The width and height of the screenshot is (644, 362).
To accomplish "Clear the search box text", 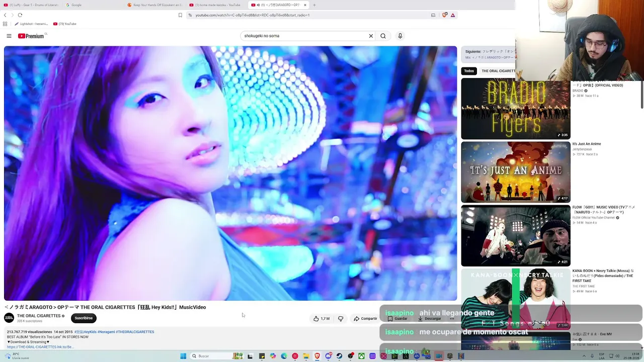I will (371, 36).
